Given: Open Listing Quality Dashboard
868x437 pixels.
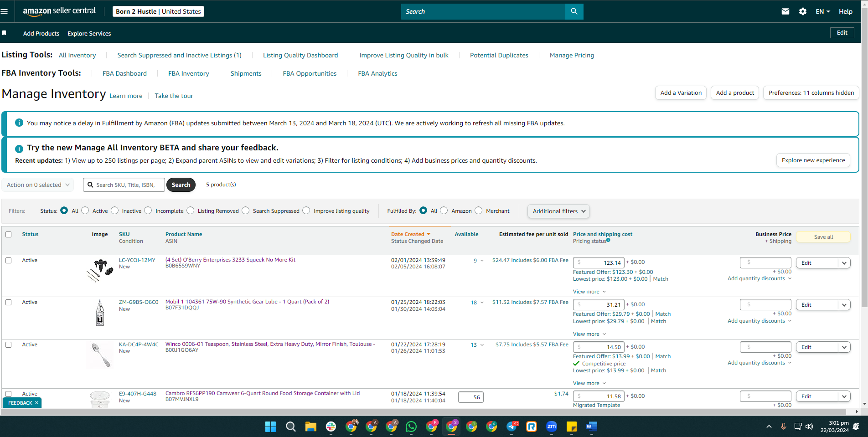Looking at the screenshot, I should (300, 55).
